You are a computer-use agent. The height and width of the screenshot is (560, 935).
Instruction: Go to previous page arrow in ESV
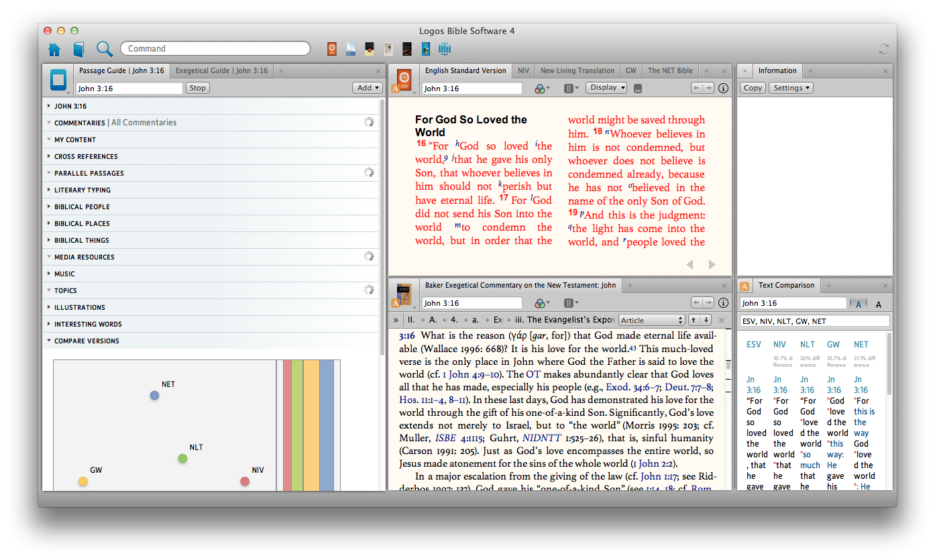tap(690, 264)
